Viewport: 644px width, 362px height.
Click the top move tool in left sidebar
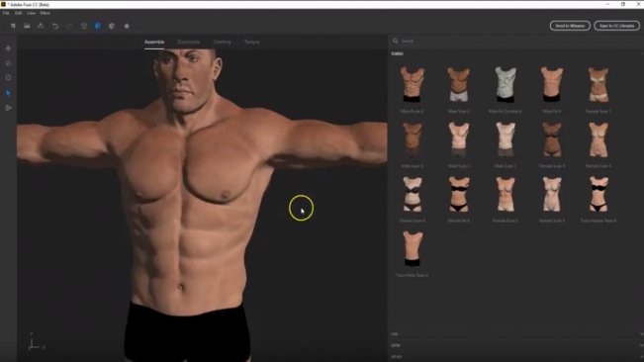8,48
